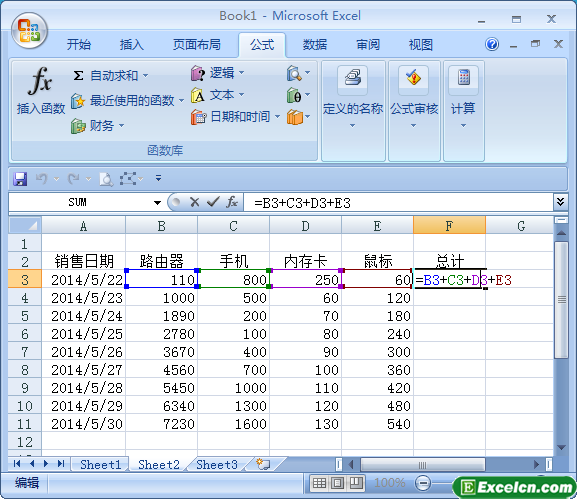Click the AutoSum sigma icon

click(78, 75)
